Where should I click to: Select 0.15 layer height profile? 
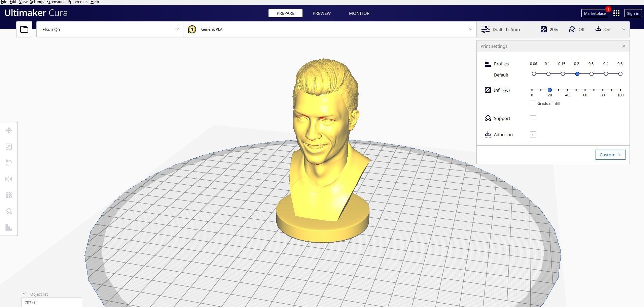pyautogui.click(x=563, y=74)
